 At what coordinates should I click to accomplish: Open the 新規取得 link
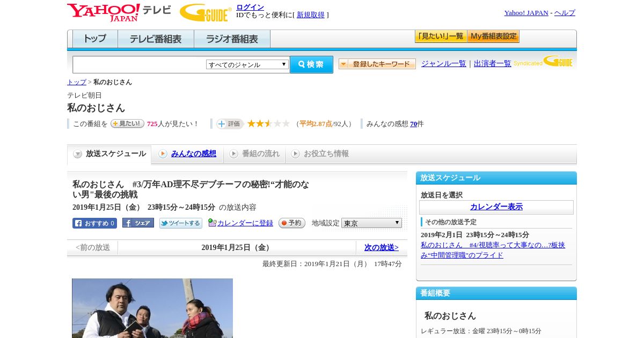(311, 15)
